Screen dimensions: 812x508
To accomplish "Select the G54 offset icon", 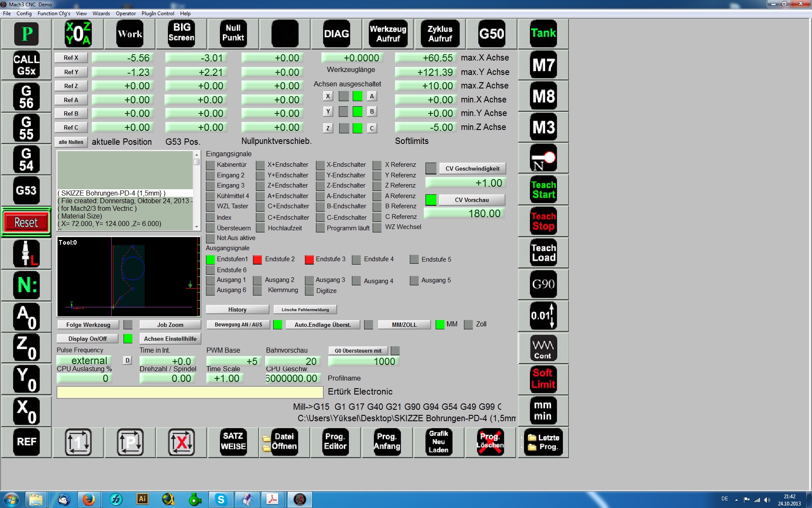I will [x=26, y=159].
